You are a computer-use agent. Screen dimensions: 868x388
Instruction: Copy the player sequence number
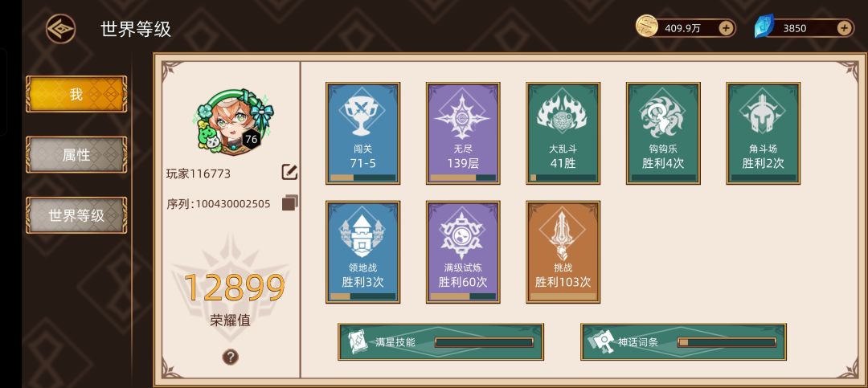[x=289, y=203]
